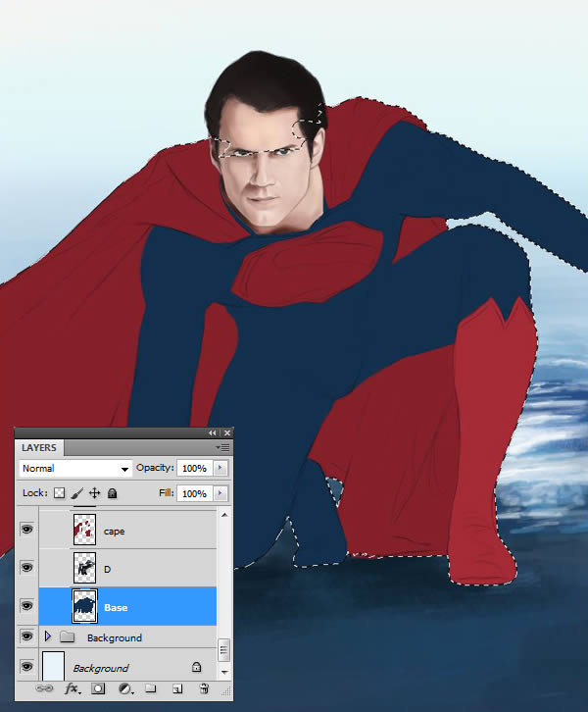
Task: Select the italic Background layer name
Action: [x=101, y=669]
